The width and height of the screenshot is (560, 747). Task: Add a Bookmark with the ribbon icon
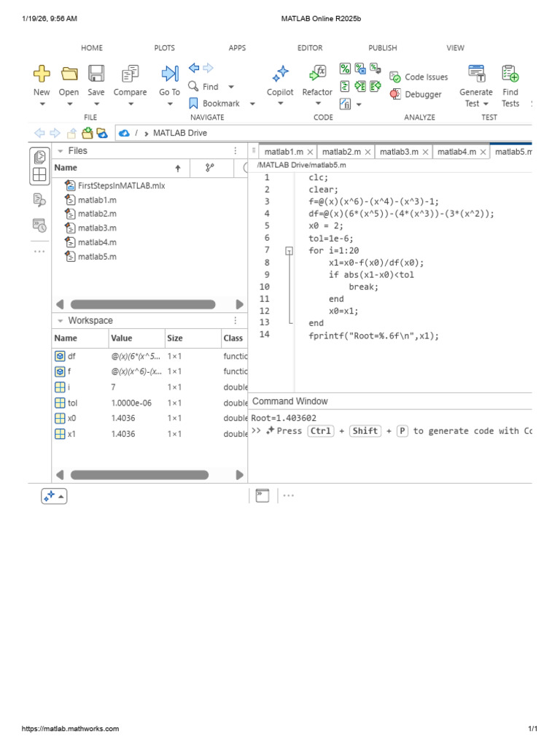tap(193, 104)
